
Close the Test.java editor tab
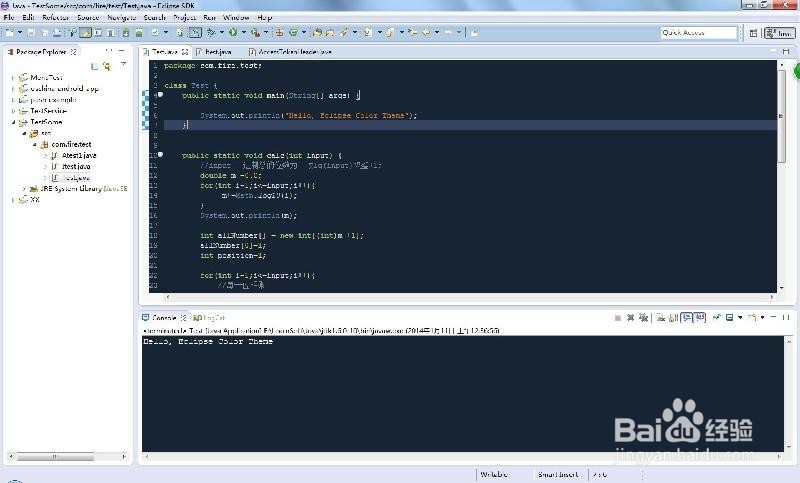[x=185, y=52]
